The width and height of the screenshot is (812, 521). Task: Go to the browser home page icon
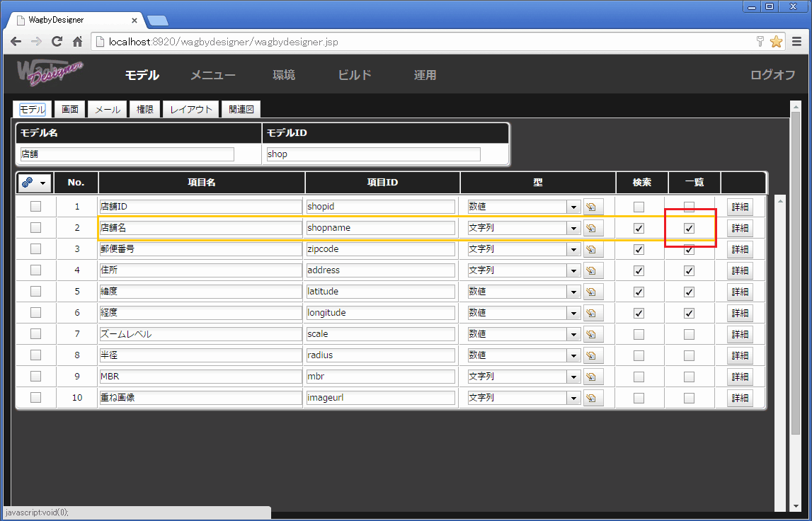pos(78,42)
